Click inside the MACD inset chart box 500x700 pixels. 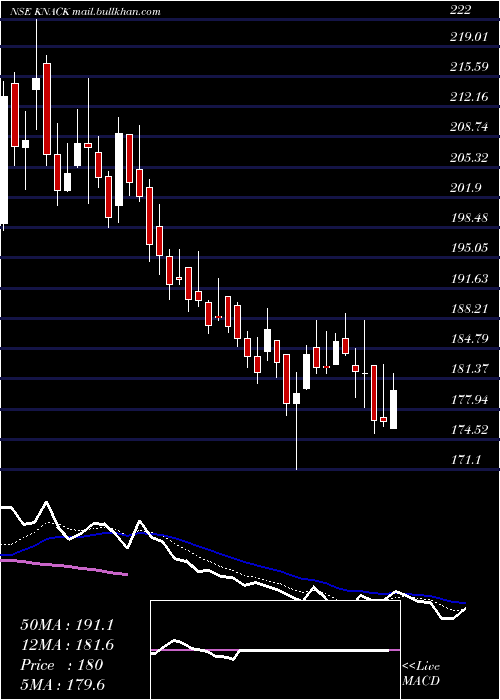coord(275,650)
